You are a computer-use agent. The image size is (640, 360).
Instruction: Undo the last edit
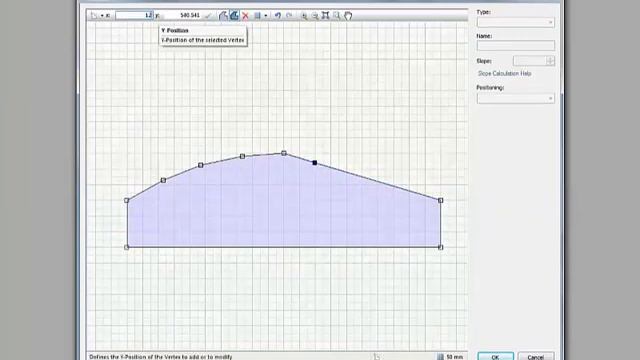point(278,16)
